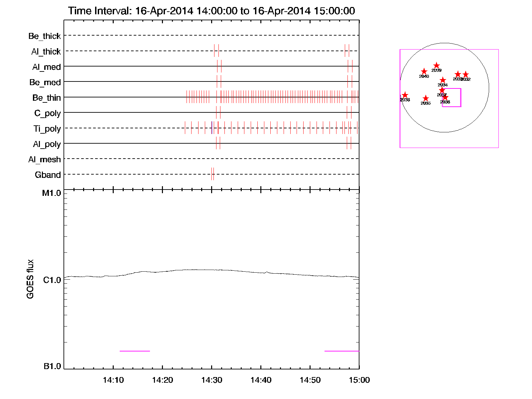This screenshot has height=399, width=532.
Task: Click the rotated GOES flux axis label
Action: (30, 279)
